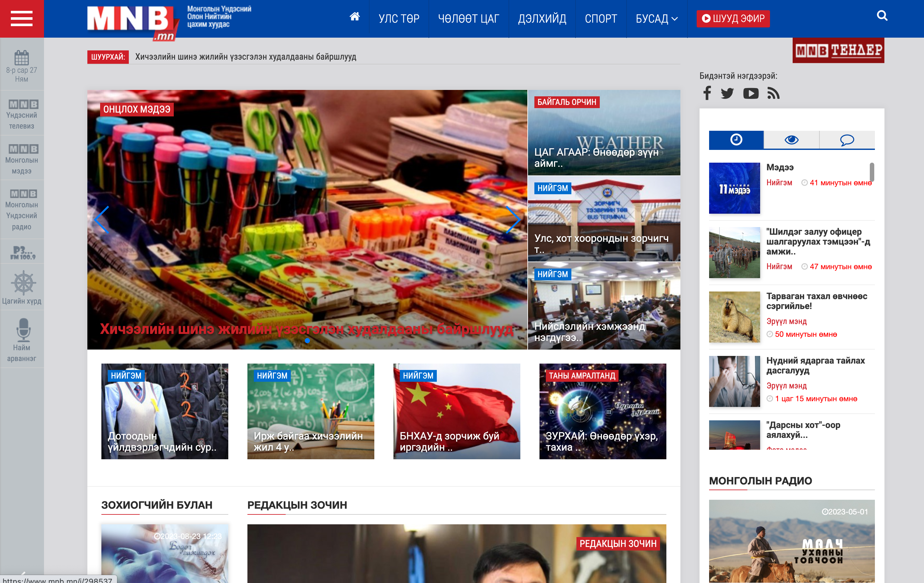Open the calendar icon in the left sidebar

21,58
